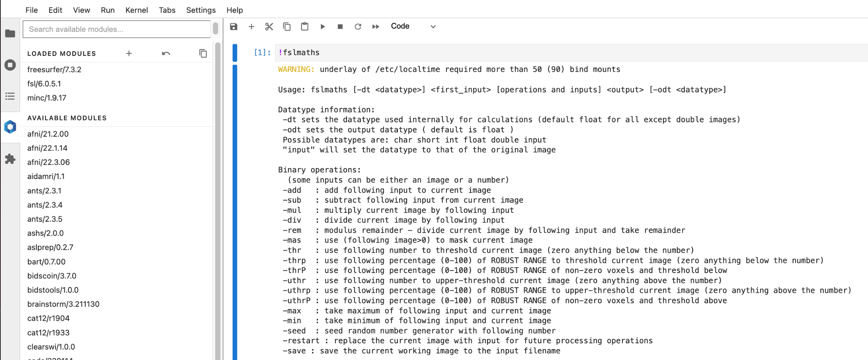Viewport: 868px width, 360px height.
Task: Show the table of contents panel
Action: (10, 96)
